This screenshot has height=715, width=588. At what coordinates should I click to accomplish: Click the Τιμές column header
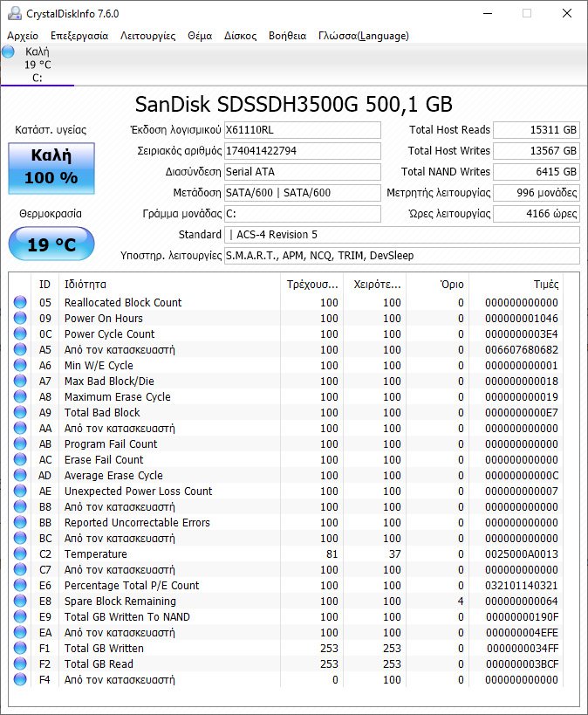pos(516,285)
